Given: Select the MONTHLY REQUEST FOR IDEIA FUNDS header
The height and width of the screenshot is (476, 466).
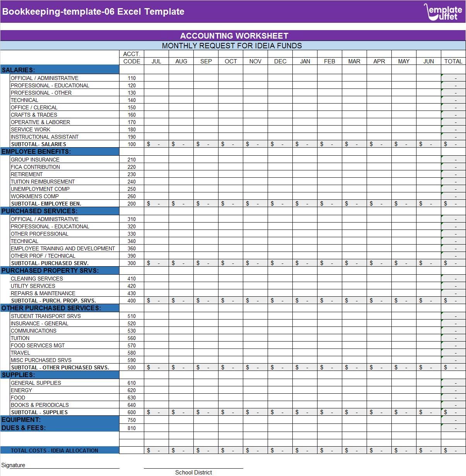Looking at the screenshot, I should pos(233,45).
